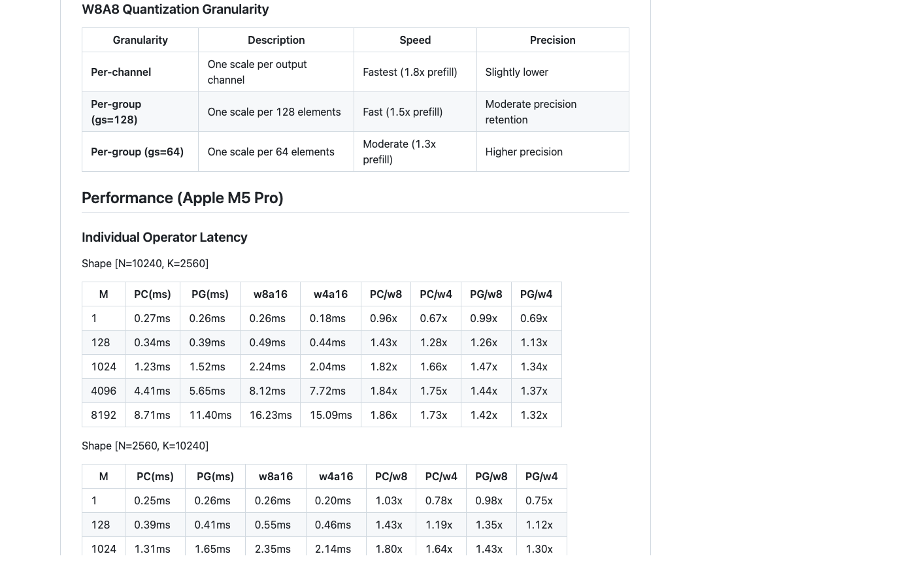Click the 'Shape [N=10240, K=2560]' text
The height and width of the screenshot is (588, 915).
pos(145,263)
